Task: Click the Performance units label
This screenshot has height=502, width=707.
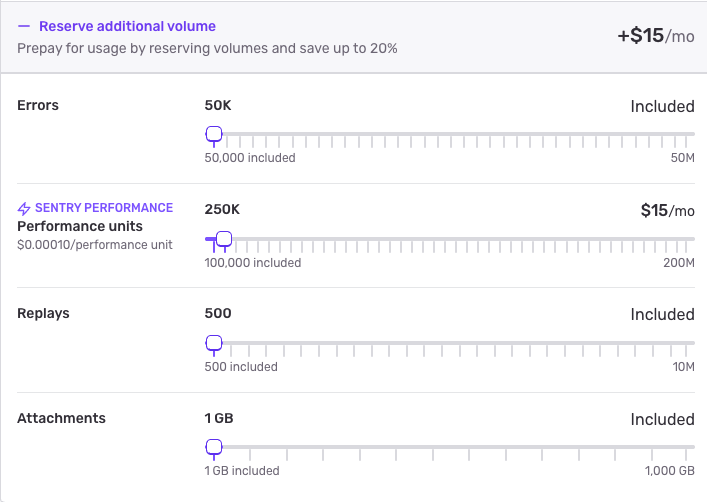Action: [x=80, y=226]
